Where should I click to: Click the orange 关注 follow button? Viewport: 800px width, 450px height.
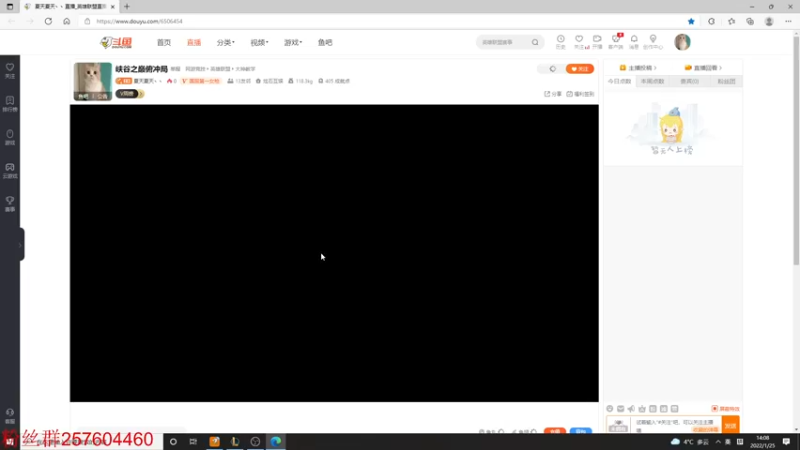click(580, 69)
